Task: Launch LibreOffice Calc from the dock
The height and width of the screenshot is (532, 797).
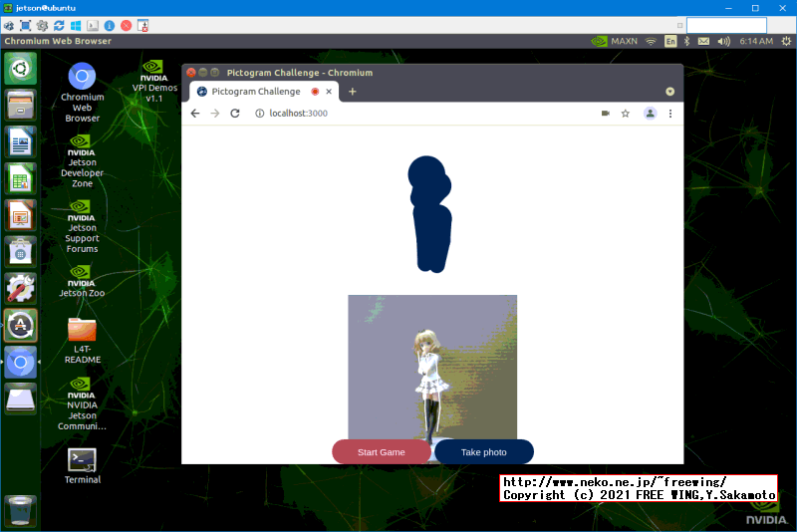Action: click(20, 178)
